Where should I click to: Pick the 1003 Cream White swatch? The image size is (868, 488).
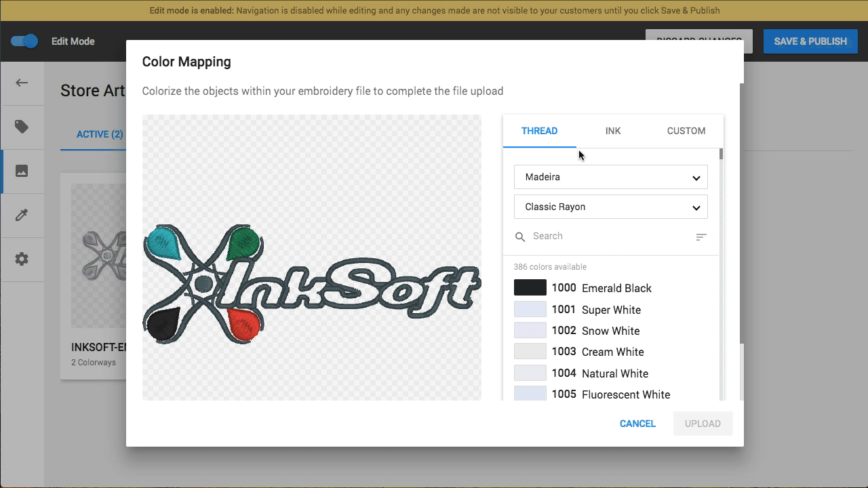(530, 352)
